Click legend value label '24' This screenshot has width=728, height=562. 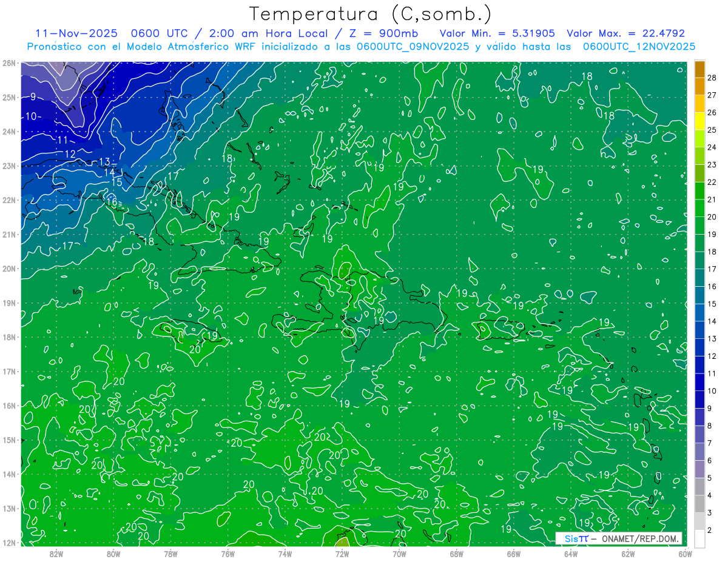712,147
